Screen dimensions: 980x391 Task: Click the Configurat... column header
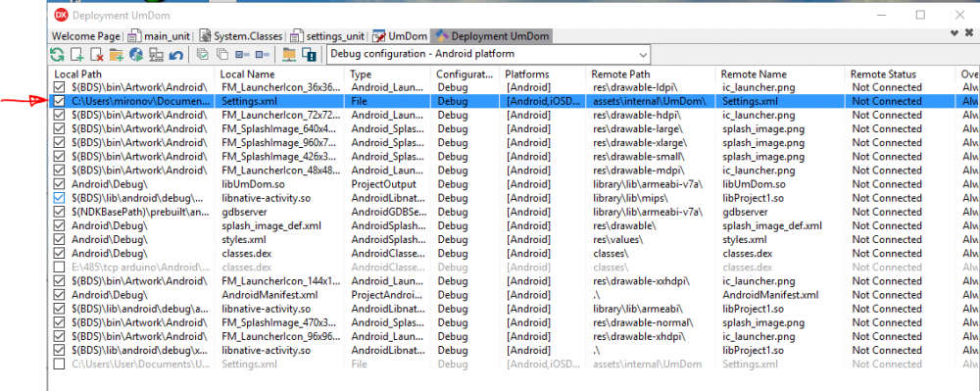pos(465,74)
